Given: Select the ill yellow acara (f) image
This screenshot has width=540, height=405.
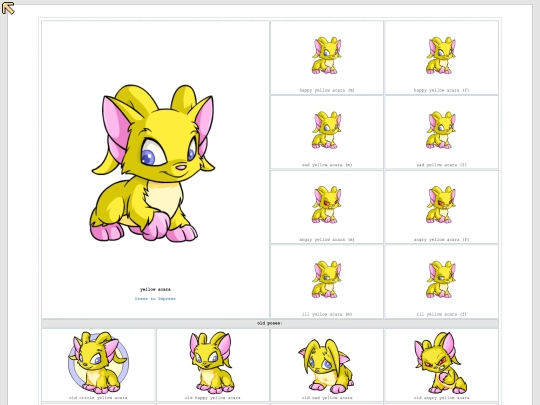Looking at the screenshot, I should tap(441, 279).
